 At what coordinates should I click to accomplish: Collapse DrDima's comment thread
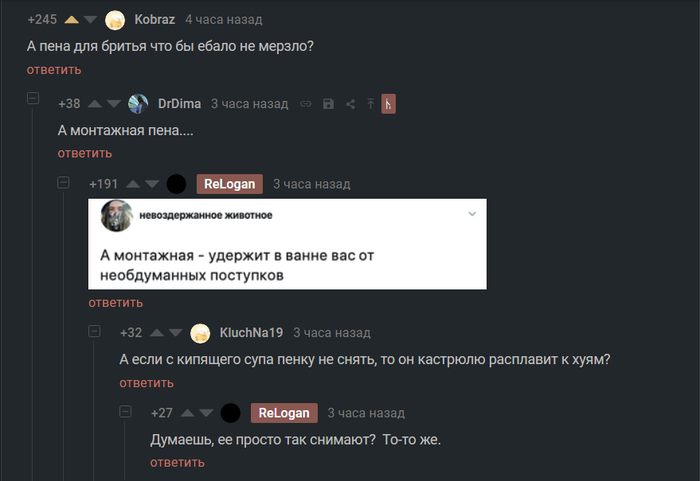pyautogui.click(x=33, y=98)
